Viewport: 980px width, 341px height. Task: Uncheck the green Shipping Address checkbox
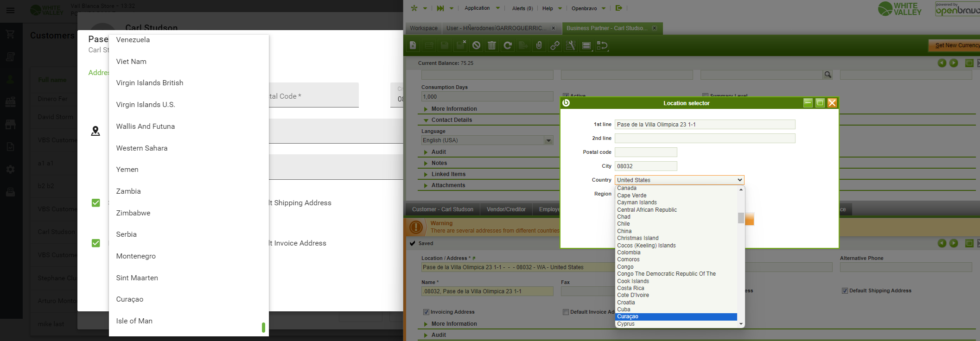coord(96,203)
